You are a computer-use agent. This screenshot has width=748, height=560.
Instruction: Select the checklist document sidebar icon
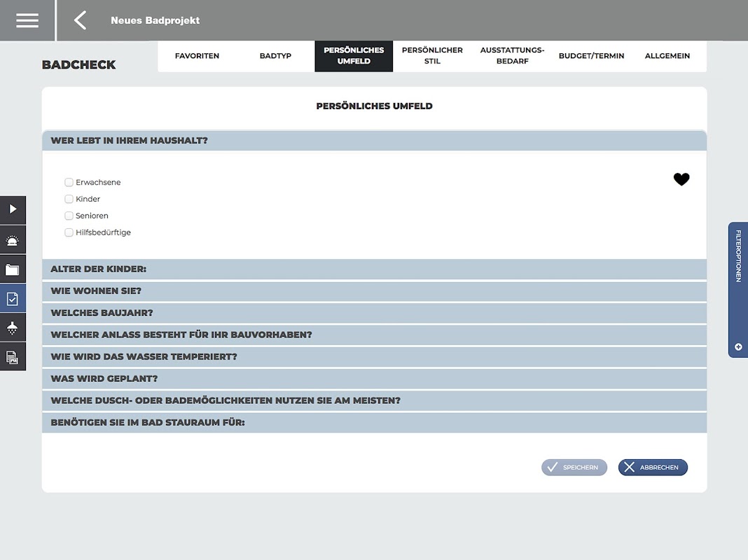coord(13,299)
